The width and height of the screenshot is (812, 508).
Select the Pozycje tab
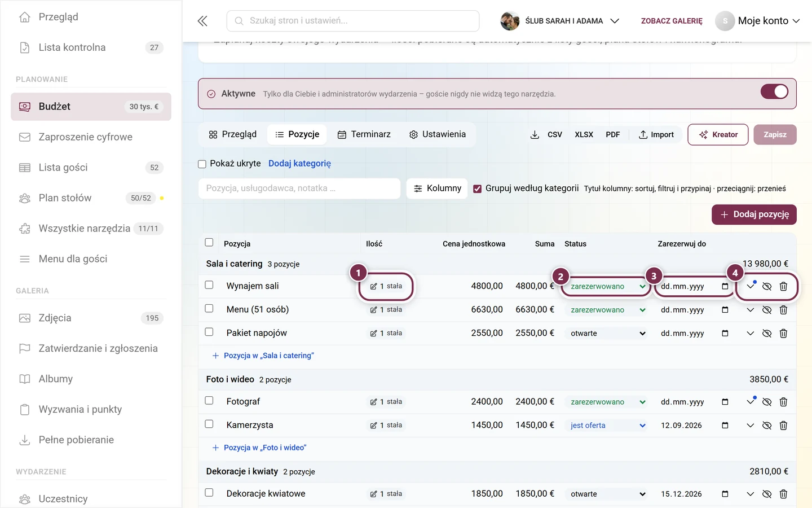pyautogui.click(x=297, y=134)
